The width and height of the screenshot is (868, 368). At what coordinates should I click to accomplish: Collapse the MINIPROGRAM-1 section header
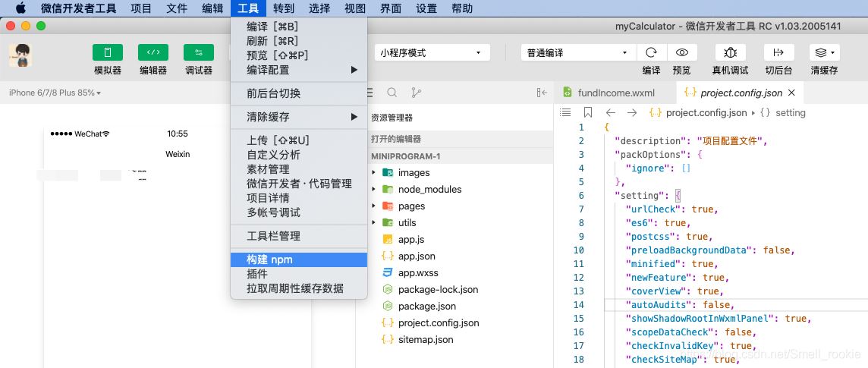click(x=454, y=156)
